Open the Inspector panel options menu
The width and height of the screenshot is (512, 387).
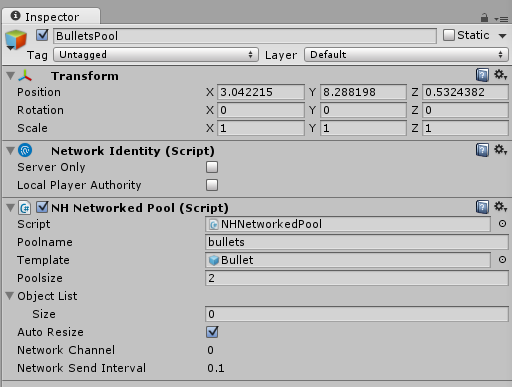[x=501, y=19]
